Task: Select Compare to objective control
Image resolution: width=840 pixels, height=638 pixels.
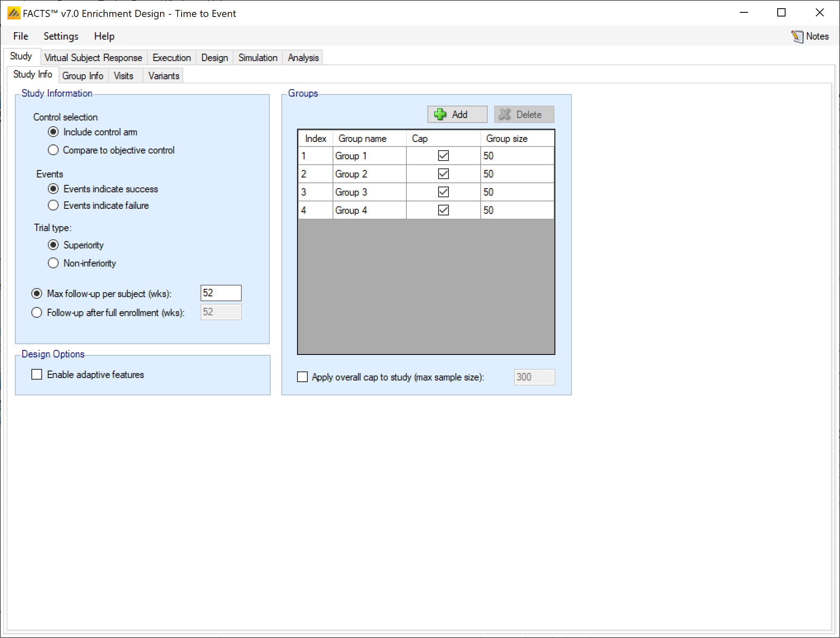Action: pos(53,150)
